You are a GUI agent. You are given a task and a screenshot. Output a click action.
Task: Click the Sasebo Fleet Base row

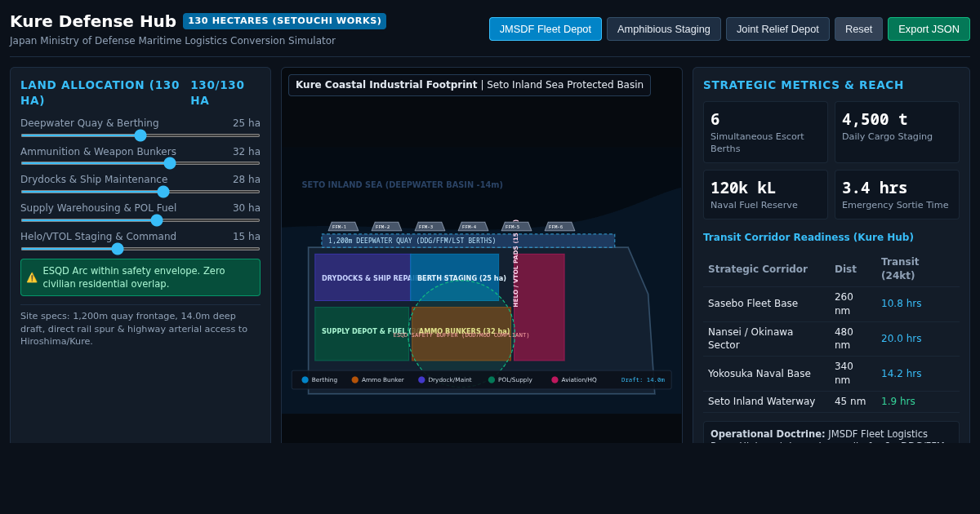(x=831, y=304)
